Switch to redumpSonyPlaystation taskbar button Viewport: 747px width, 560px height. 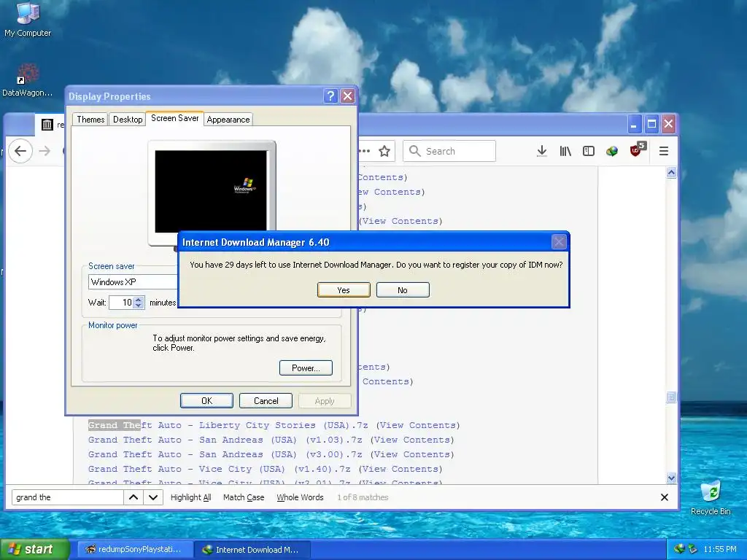[x=135, y=549]
